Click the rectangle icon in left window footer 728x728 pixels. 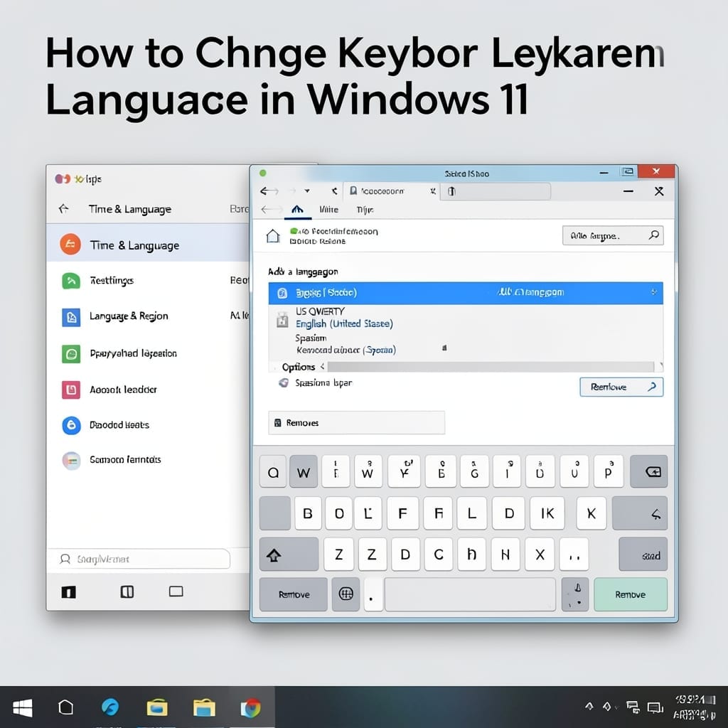[176, 591]
